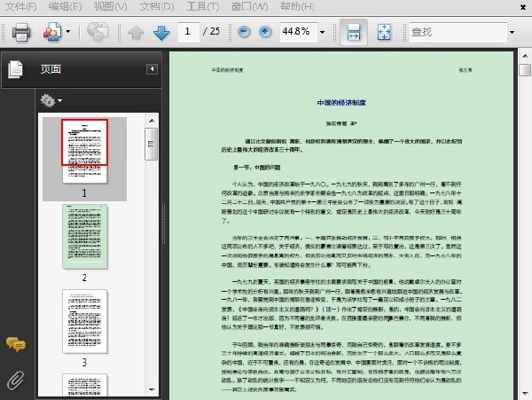Close the document with the X button
The image size is (532, 400).
523,7
